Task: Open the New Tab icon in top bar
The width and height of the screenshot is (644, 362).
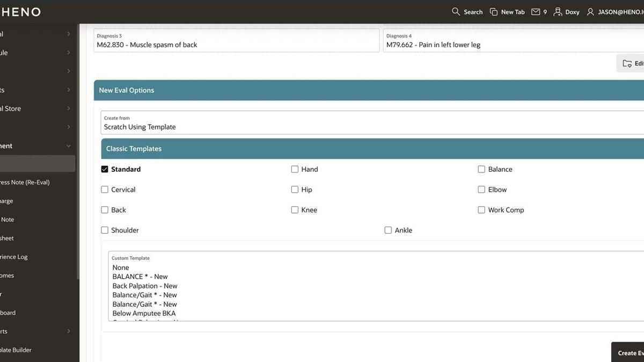Action: tap(493, 11)
